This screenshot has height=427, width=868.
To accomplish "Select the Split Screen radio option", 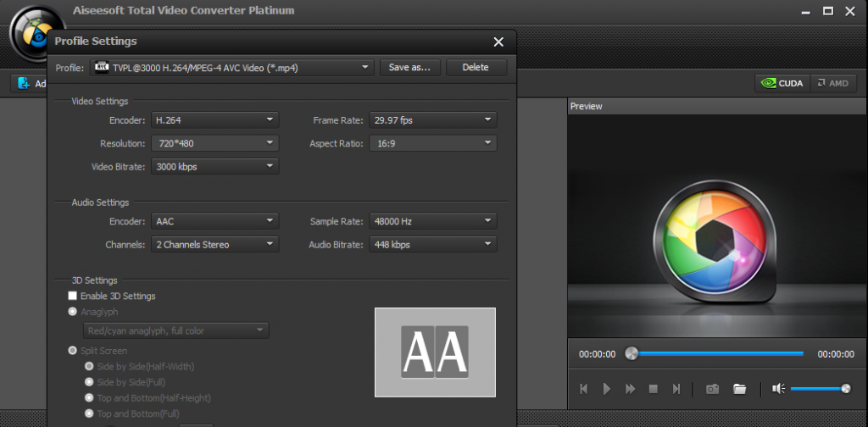I will coord(73,351).
